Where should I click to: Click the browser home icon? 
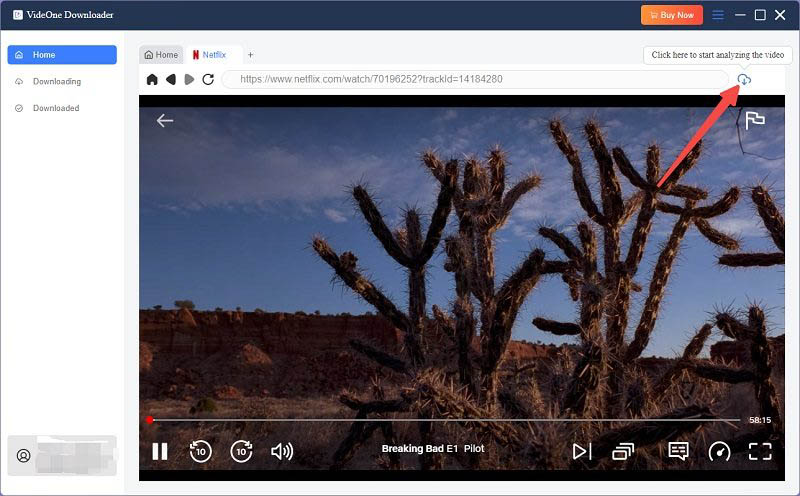152,79
